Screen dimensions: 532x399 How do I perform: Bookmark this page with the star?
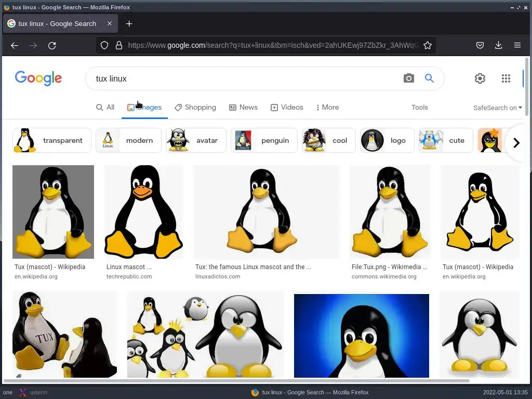428,45
